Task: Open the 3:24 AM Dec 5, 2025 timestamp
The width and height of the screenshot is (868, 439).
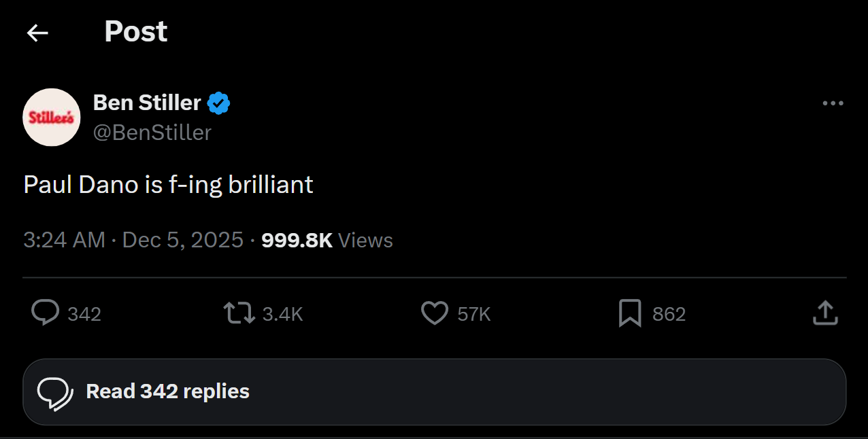Action: tap(133, 240)
